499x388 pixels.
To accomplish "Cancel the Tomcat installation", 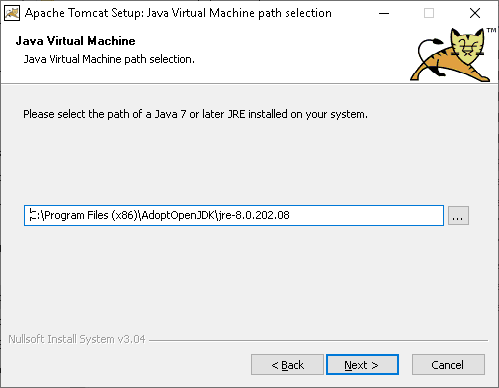I will 448,365.
